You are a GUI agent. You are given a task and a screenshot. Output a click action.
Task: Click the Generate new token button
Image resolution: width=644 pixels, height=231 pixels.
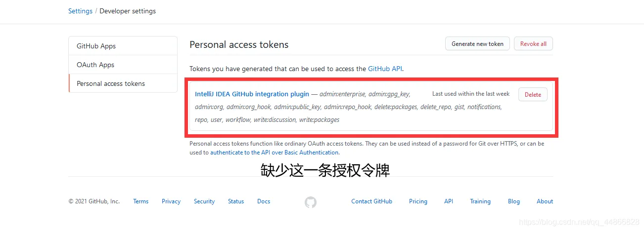point(477,43)
